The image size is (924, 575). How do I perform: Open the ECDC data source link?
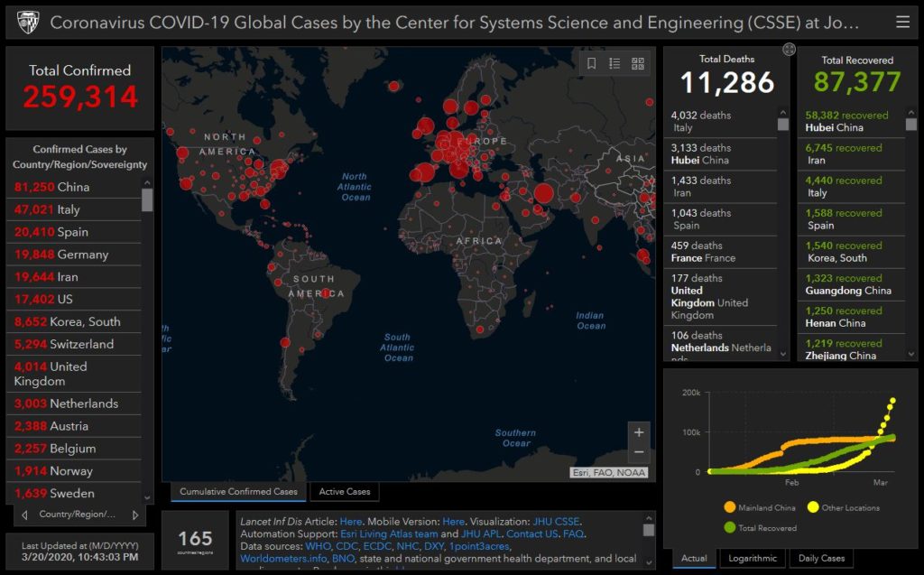[x=377, y=546]
